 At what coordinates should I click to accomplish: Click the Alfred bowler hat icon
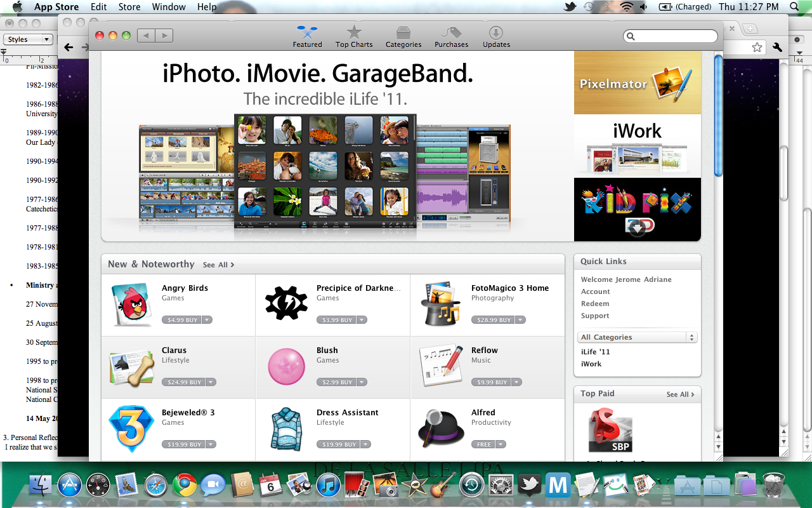pos(442,429)
